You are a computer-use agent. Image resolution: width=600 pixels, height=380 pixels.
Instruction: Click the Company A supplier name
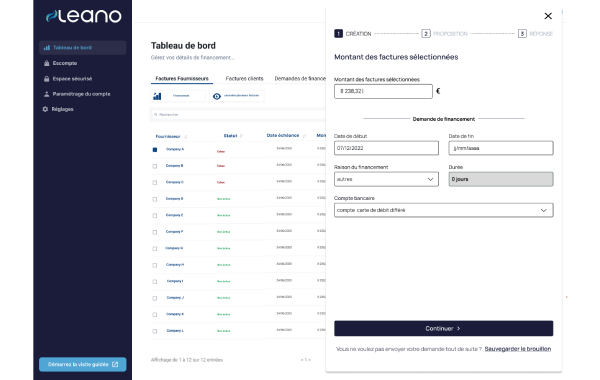coord(175,149)
